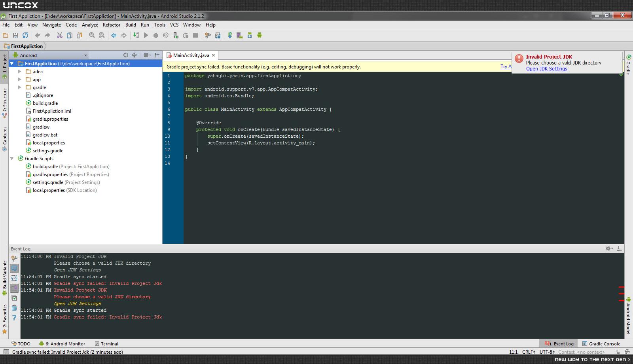
Task: Expand the app folder
Action: (20, 80)
